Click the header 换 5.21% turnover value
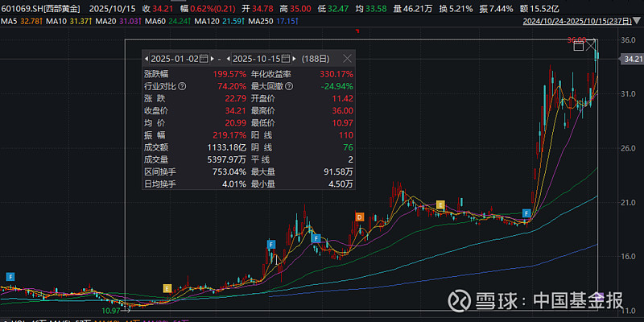644x322 pixels. 456,8
